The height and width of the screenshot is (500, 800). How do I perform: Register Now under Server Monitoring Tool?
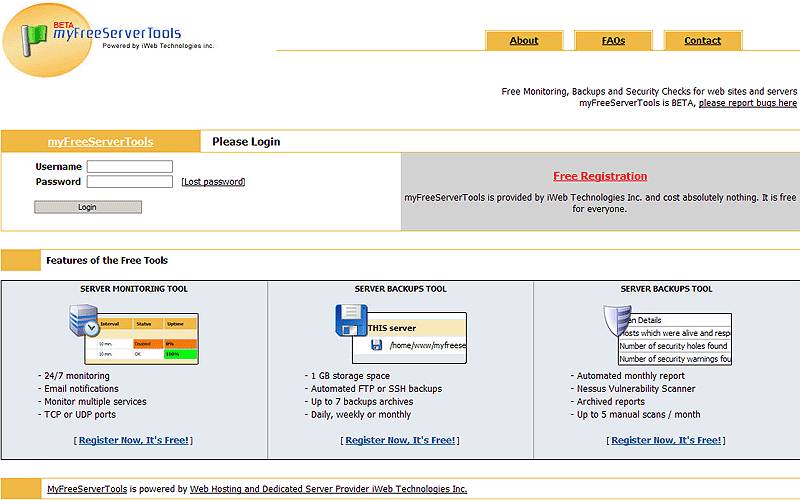tap(134, 440)
